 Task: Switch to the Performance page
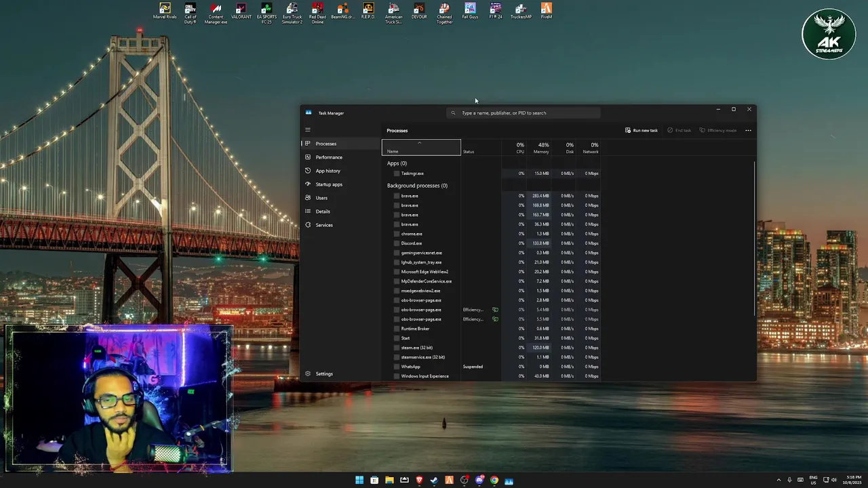pyautogui.click(x=340, y=157)
